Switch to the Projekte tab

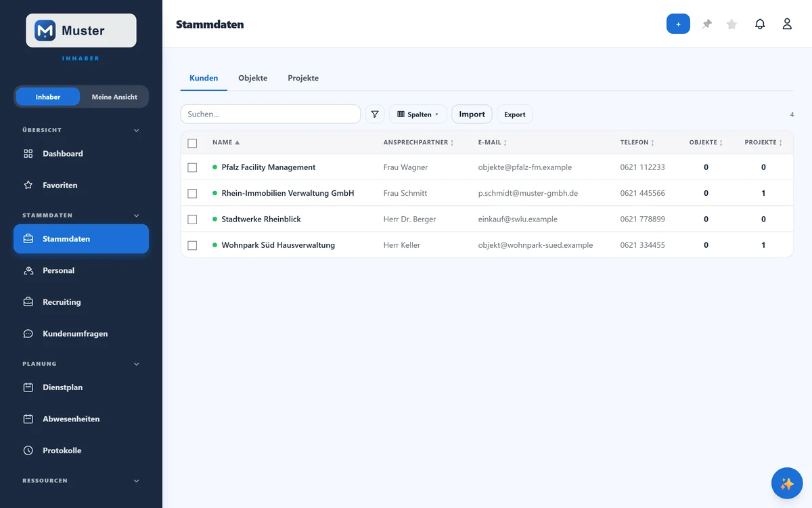pyautogui.click(x=303, y=78)
